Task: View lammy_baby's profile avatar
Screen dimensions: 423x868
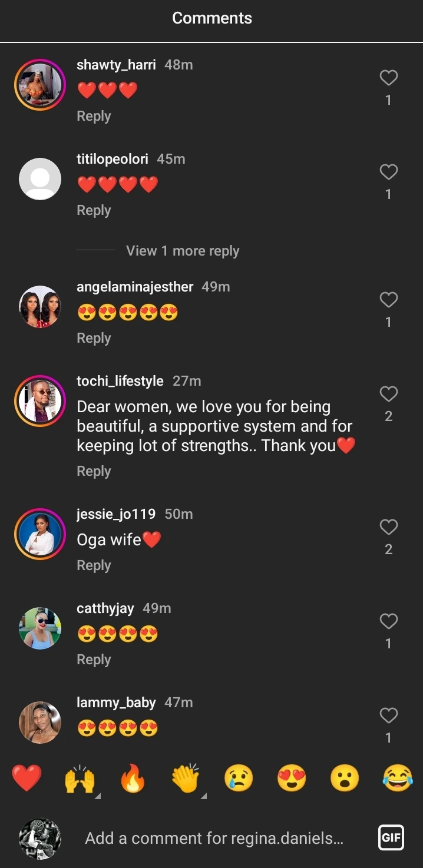Action: 40,723
